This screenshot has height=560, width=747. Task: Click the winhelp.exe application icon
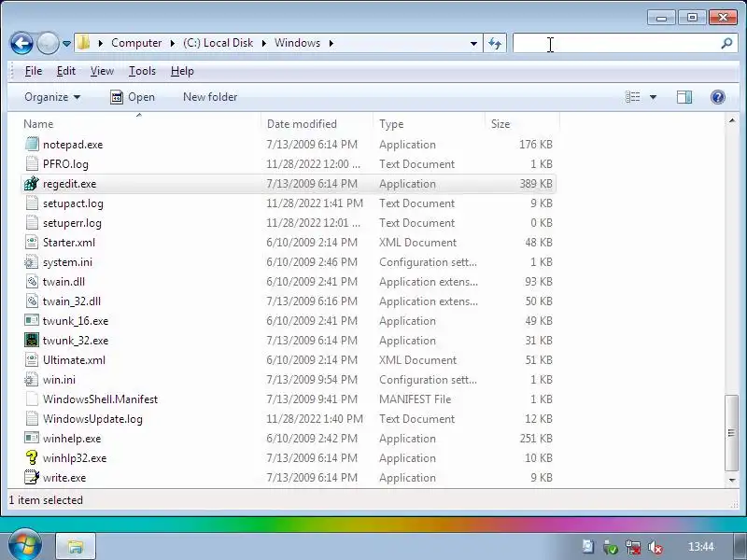click(x=32, y=438)
